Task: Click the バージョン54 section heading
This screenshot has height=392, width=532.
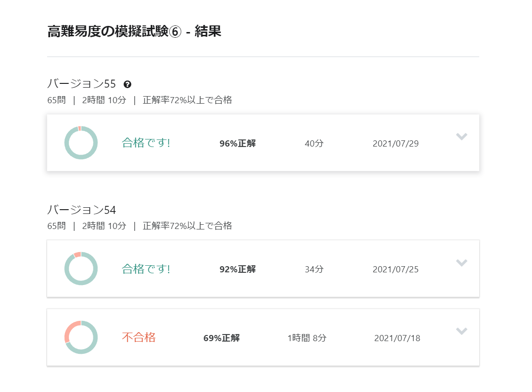Action: pyautogui.click(x=82, y=210)
